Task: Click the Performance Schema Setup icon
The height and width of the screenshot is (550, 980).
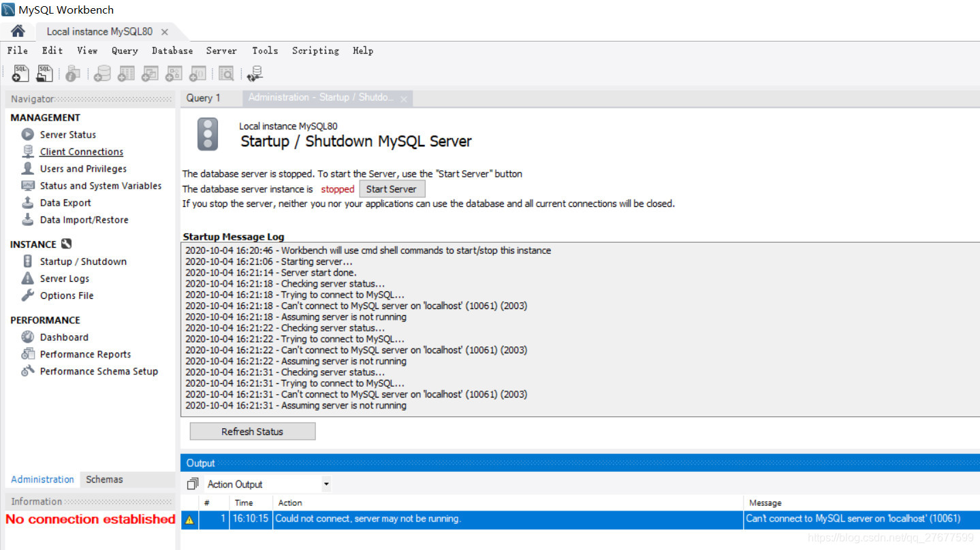Action: 27,371
